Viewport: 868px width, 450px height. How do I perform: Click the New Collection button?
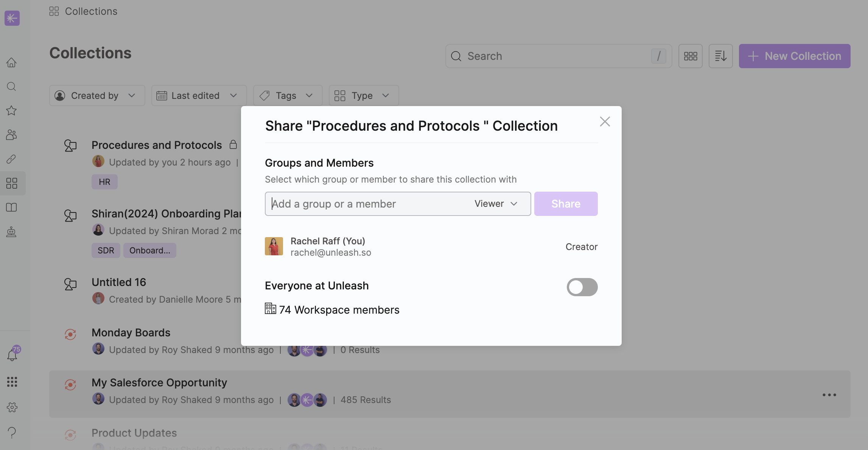tap(795, 56)
